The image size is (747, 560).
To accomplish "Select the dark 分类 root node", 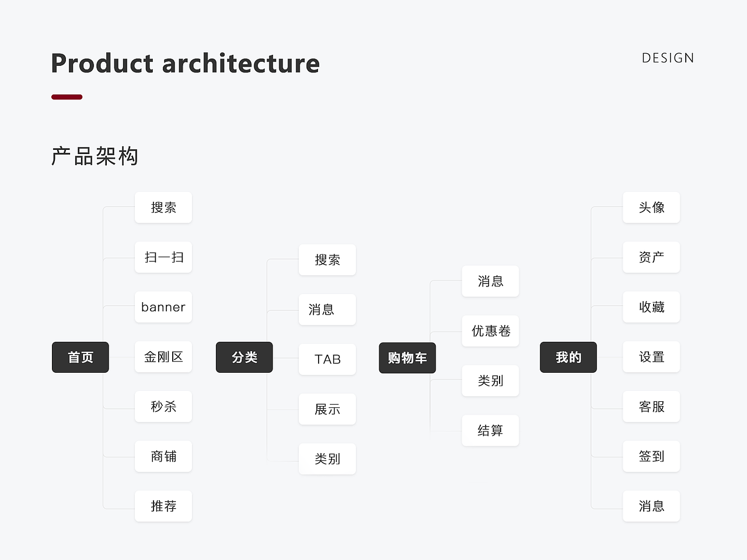I will (x=244, y=357).
